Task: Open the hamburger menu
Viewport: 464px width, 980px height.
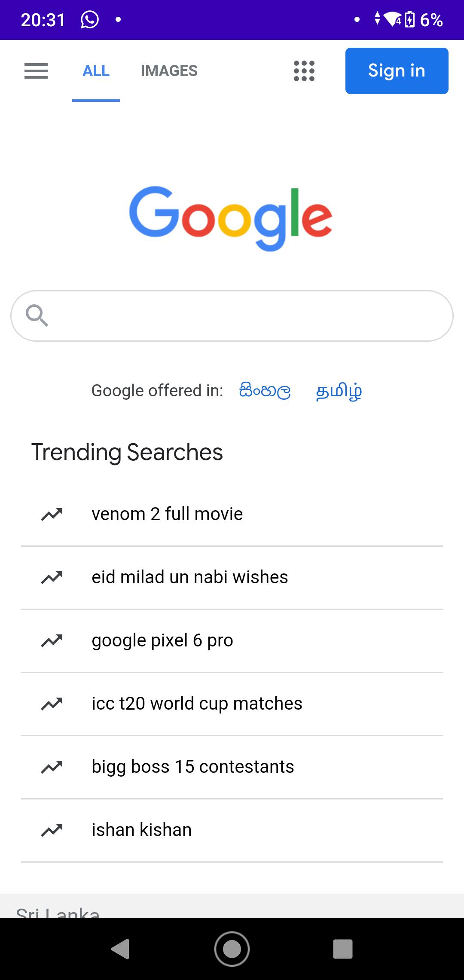Action: click(36, 71)
